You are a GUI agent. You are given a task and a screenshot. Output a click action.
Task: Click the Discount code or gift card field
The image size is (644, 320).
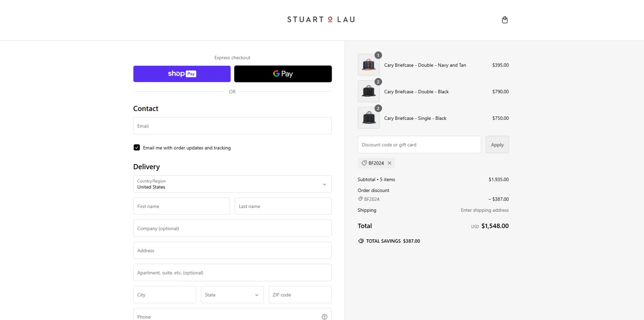click(419, 145)
